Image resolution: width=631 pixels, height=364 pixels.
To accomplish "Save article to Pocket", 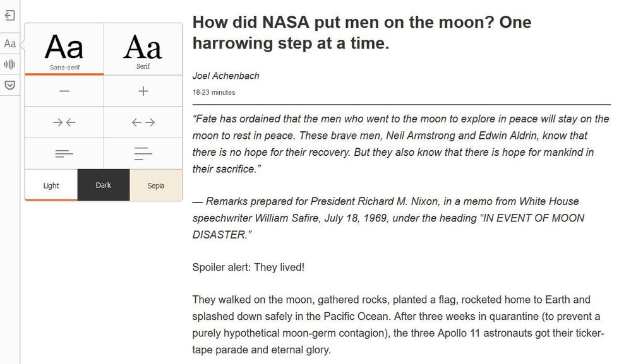I will (x=9, y=85).
